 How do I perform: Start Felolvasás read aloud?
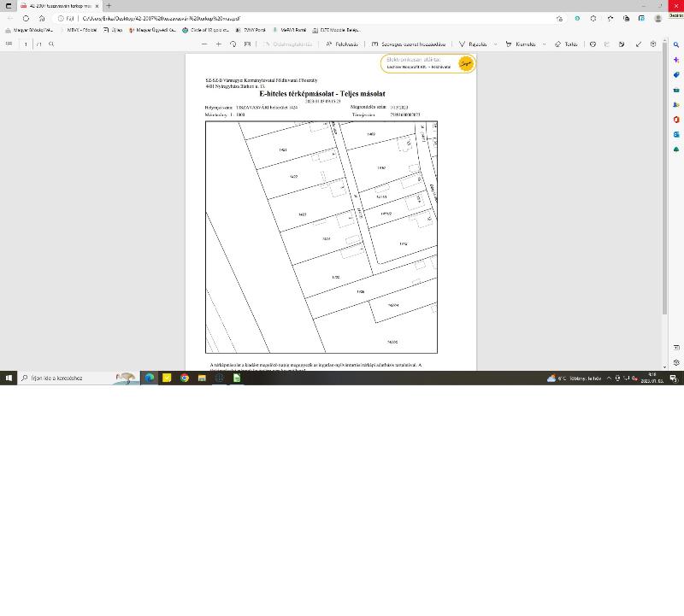tap(341, 44)
